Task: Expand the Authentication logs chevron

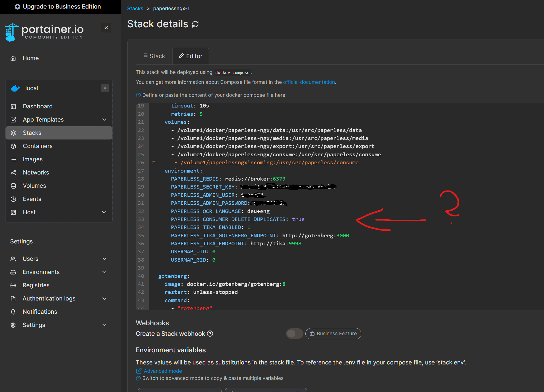Action: pyautogui.click(x=104, y=299)
